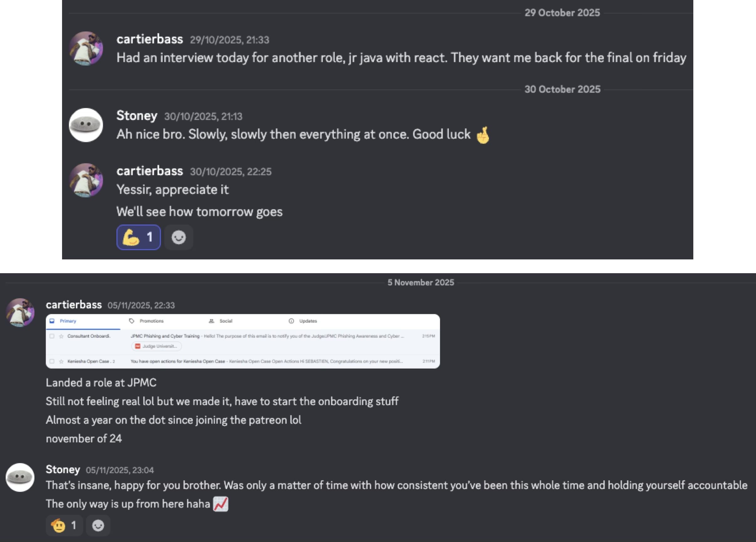Add reaction to Stoney's last message
Screen dimensions: 756x542
pyautogui.click(x=98, y=526)
